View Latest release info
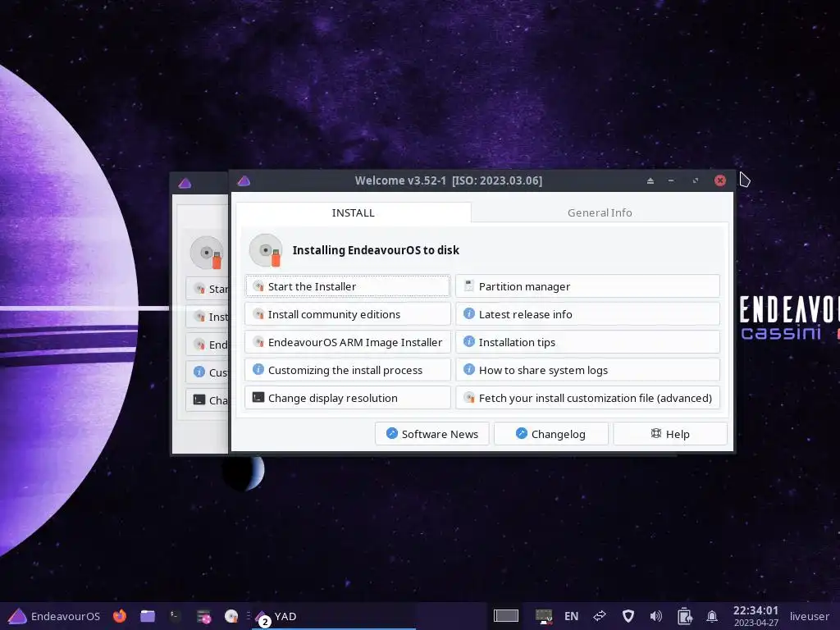This screenshot has width=840, height=630. 587,314
